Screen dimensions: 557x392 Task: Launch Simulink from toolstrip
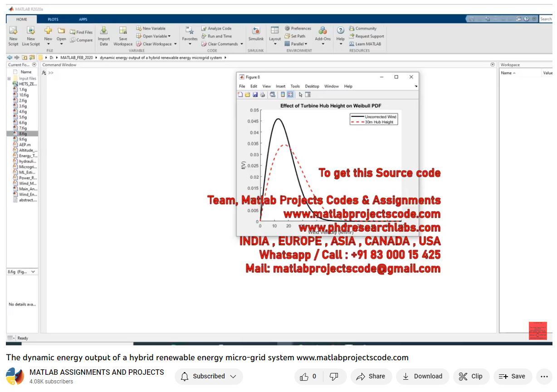pos(256,34)
